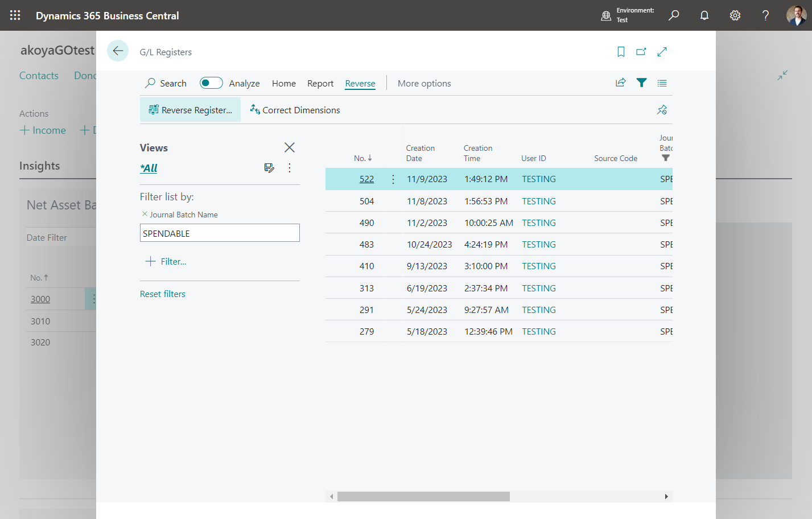This screenshot has height=519, width=812.
Task: Save the current view
Action: (x=269, y=168)
